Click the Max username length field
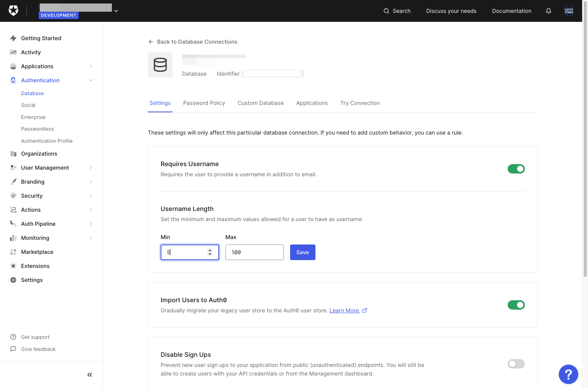This screenshot has width=588, height=388. click(x=255, y=252)
